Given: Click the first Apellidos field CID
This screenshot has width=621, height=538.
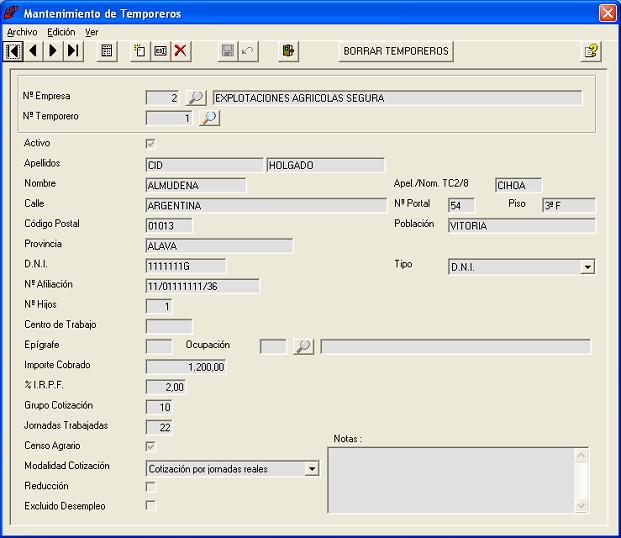Looking at the screenshot, I should 204,165.
